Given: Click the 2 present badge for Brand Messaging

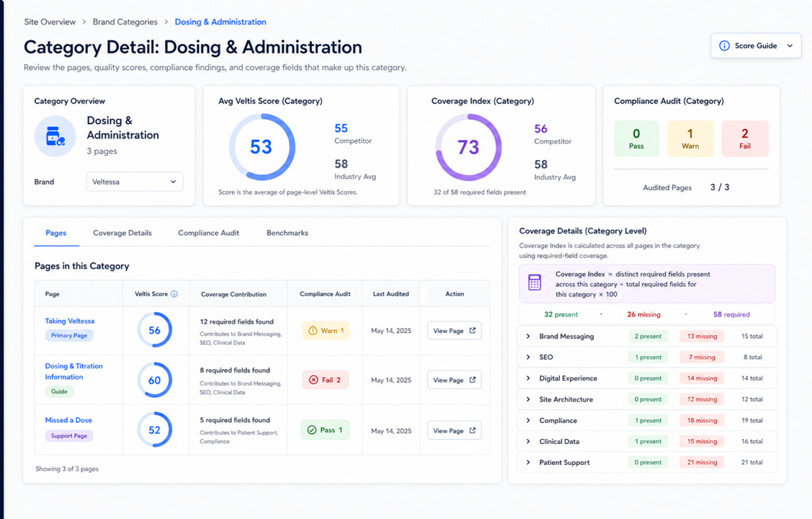Looking at the screenshot, I should [x=648, y=336].
